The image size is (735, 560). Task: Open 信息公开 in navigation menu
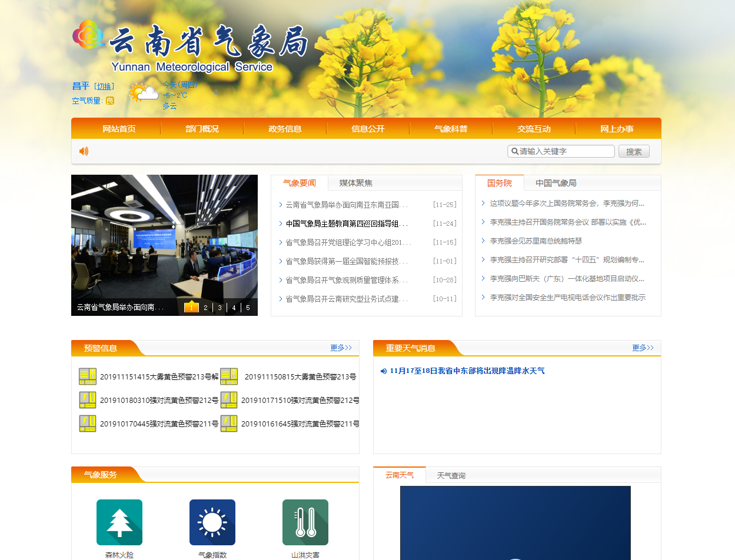coord(368,129)
